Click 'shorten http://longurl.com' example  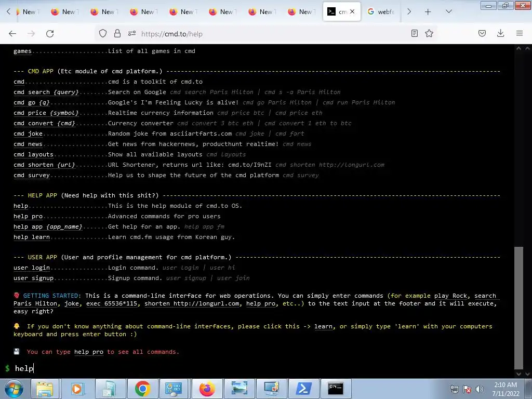click(192, 303)
